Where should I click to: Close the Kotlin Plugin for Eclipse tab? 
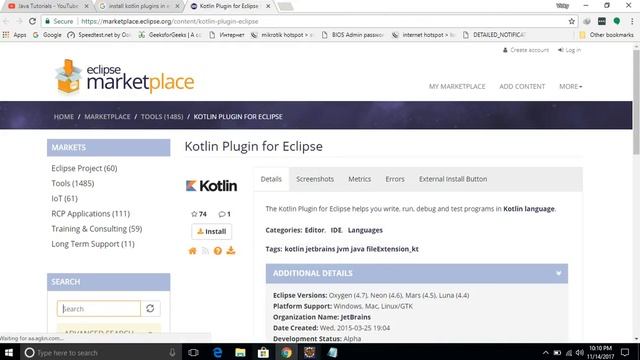pyautogui.click(x=268, y=6)
